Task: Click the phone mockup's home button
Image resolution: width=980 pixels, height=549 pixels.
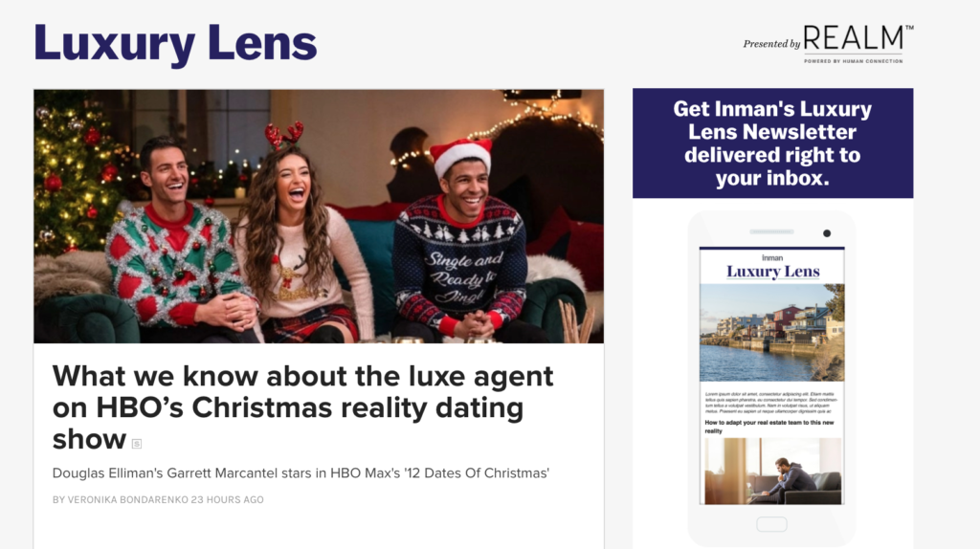Action: [x=772, y=524]
